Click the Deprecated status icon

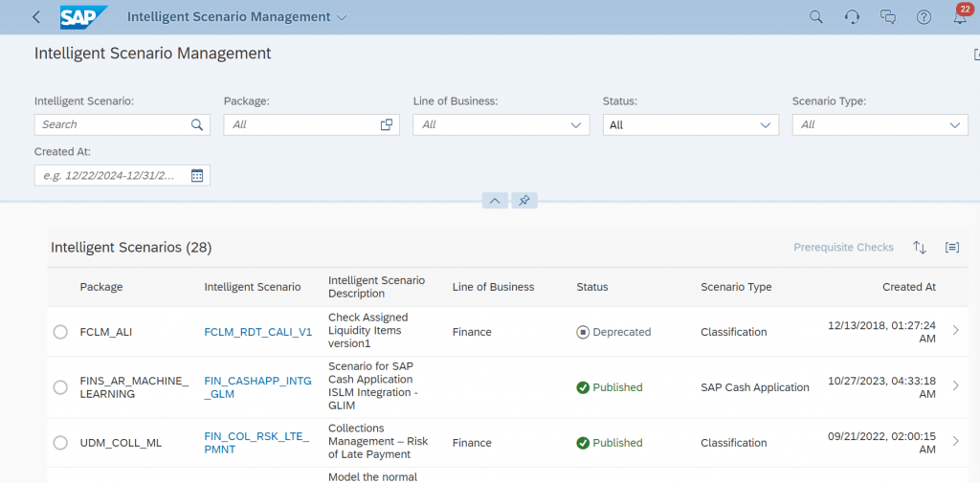point(583,332)
